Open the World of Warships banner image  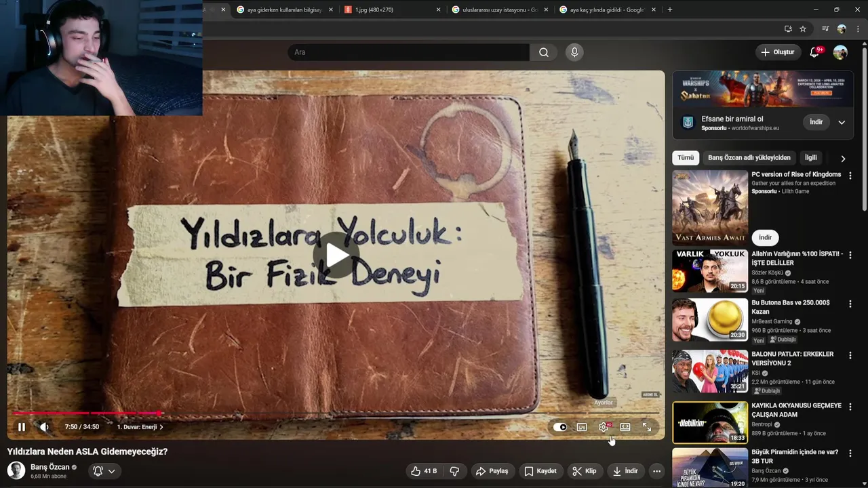[763, 89]
